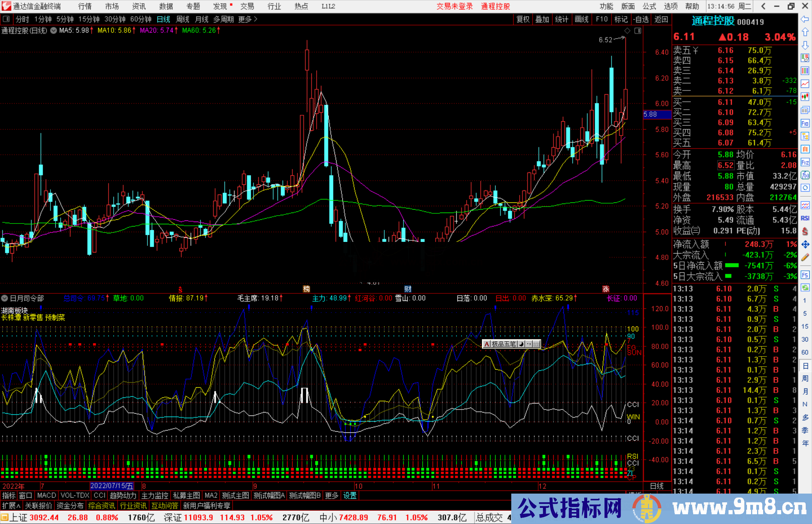Viewport: 812px width, 524px height.
Task: Select the 周线 weekly period
Action: (183, 19)
